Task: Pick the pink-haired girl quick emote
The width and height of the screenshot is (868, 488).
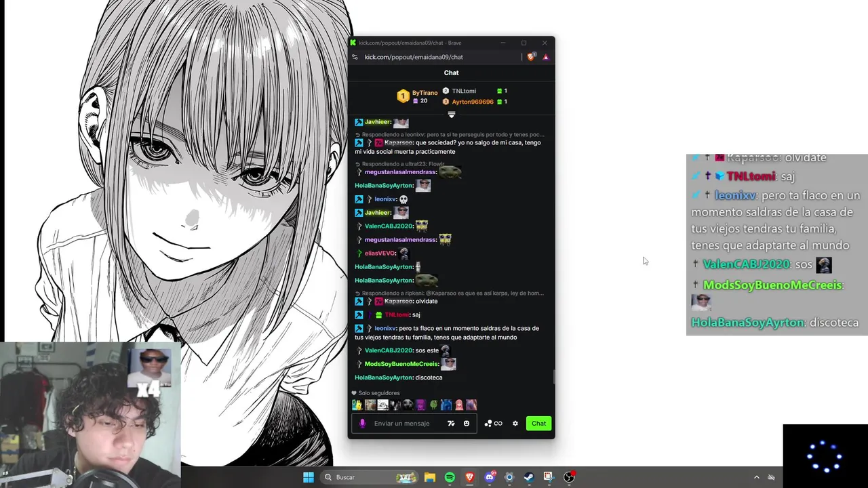Action: pos(459,405)
